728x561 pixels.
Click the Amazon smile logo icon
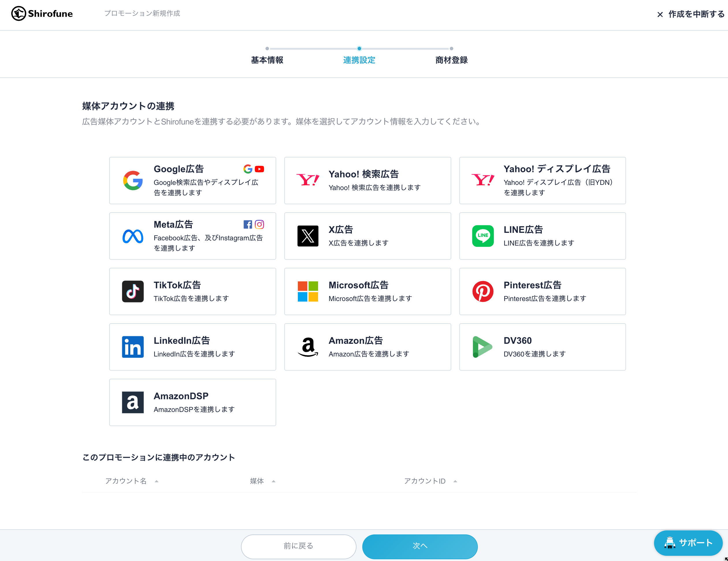308,347
